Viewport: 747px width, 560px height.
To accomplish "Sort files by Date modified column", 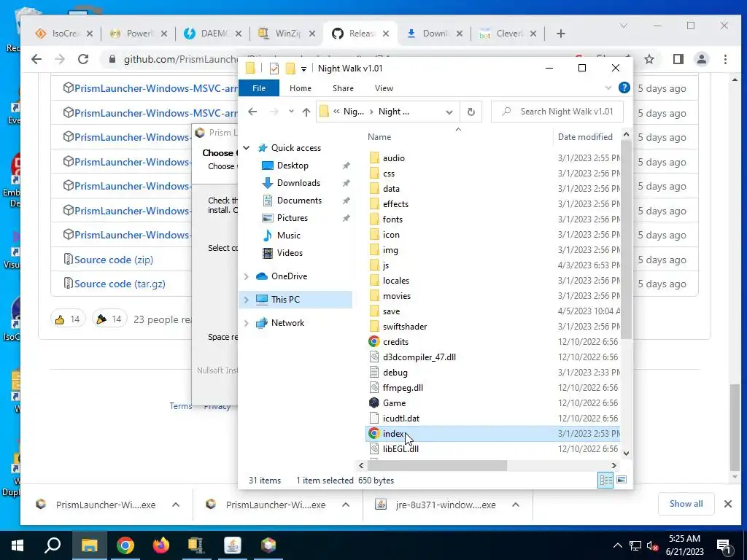I will (x=585, y=136).
